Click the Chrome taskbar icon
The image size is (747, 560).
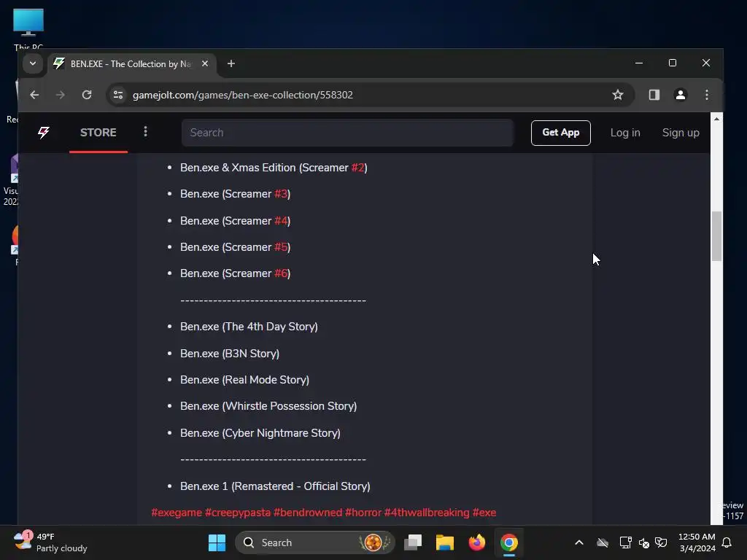508,542
